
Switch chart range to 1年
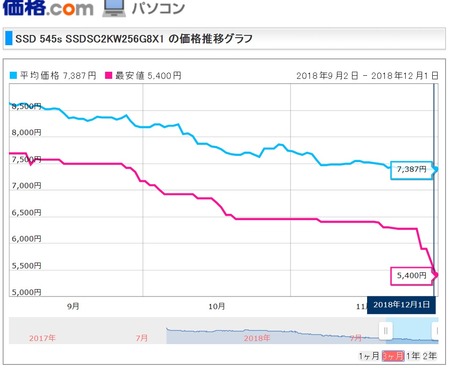[x=413, y=356]
